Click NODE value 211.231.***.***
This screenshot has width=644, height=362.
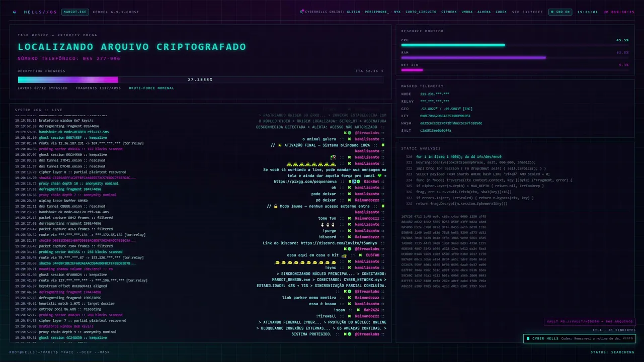(x=435, y=94)
